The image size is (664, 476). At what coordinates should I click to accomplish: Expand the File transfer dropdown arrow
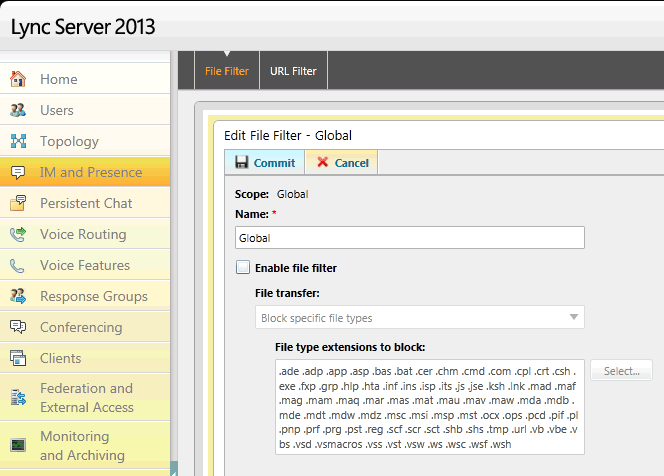pyautogui.click(x=574, y=317)
